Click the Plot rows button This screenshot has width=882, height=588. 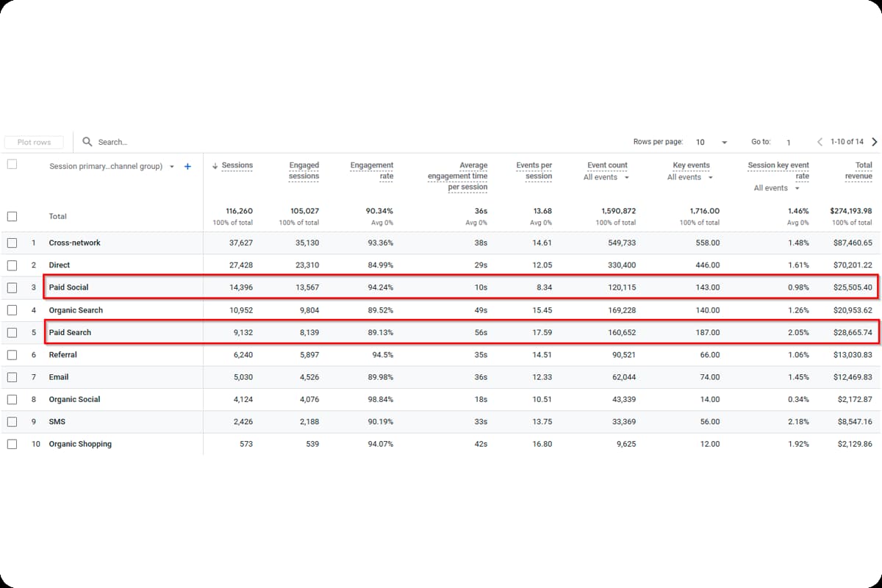[35, 142]
